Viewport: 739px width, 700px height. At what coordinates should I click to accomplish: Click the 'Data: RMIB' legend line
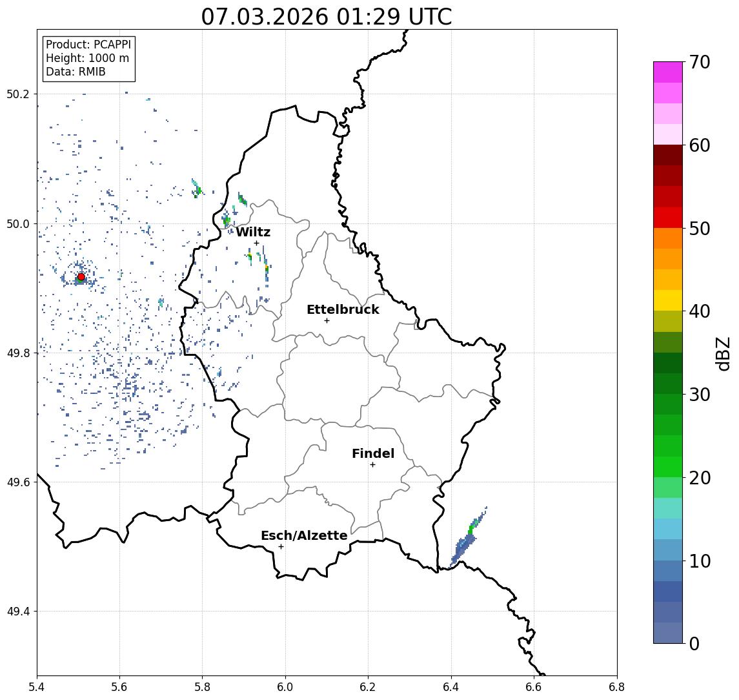(76, 72)
